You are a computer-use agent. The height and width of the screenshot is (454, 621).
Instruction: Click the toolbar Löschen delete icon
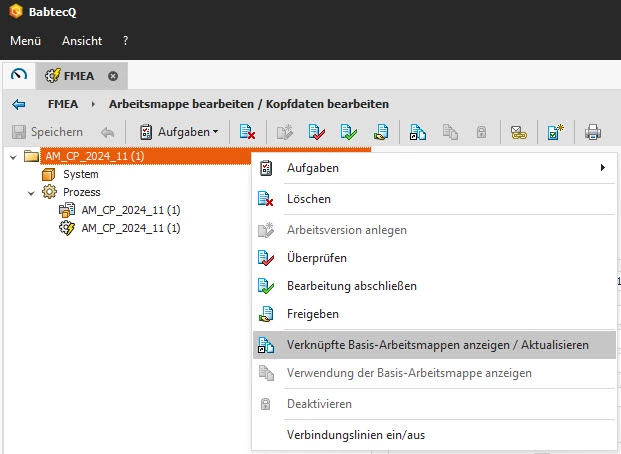(248, 132)
